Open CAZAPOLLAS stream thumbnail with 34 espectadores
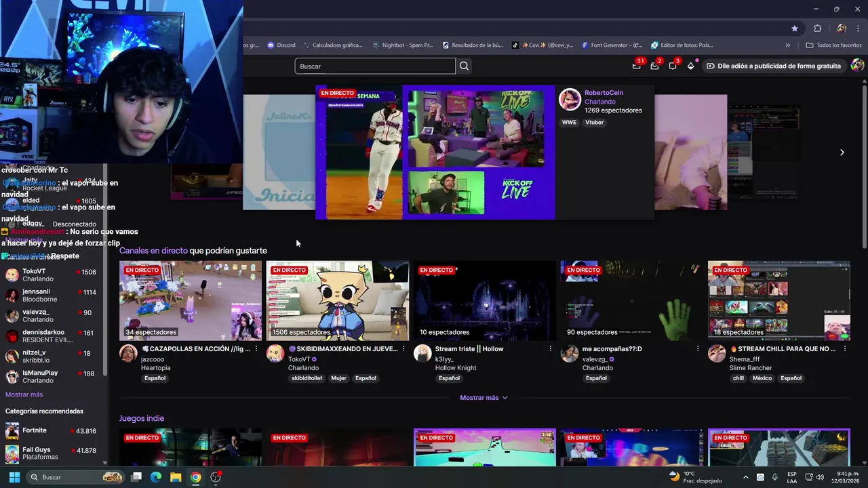 [x=191, y=301]
